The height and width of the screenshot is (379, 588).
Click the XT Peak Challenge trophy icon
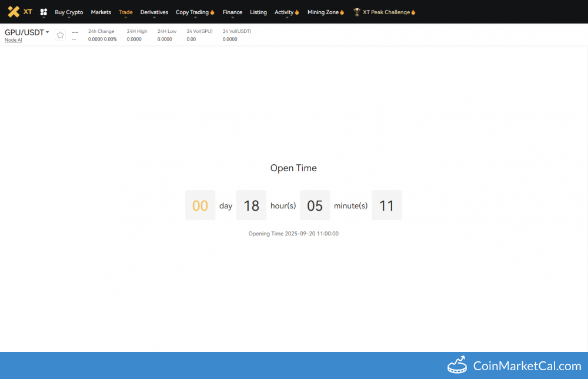point(357,12)
